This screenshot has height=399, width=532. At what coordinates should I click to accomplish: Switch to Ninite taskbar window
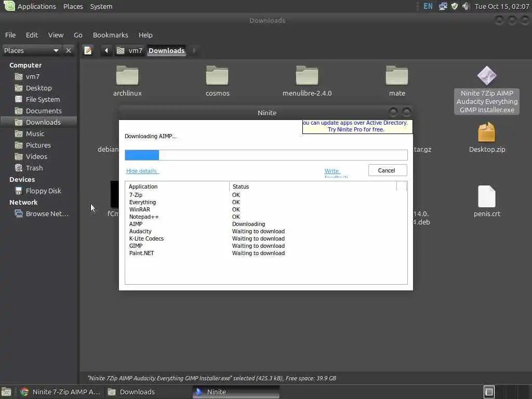[x=236, y=392]
